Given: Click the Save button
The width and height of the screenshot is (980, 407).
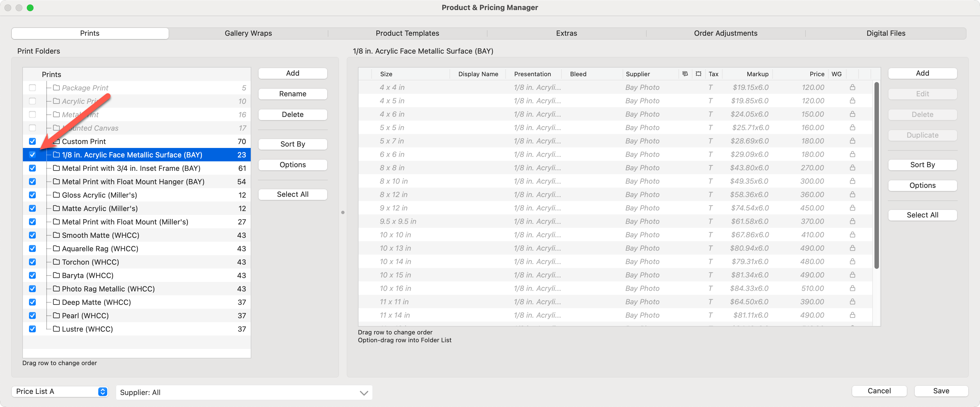Looking at the screenshot, I should tap(940, 391).
